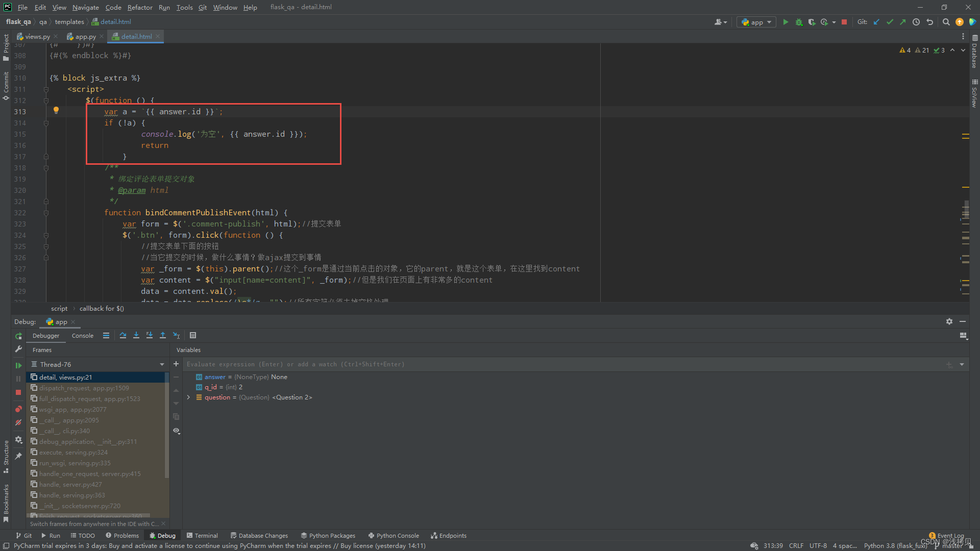Open Debug panel gear settings
Screen dimensions: 980x551
[949, 321]
